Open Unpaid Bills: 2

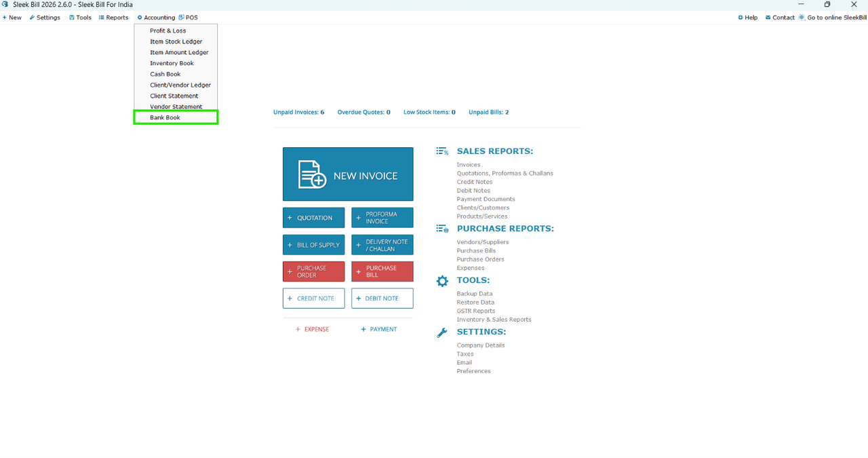point(488,112)
